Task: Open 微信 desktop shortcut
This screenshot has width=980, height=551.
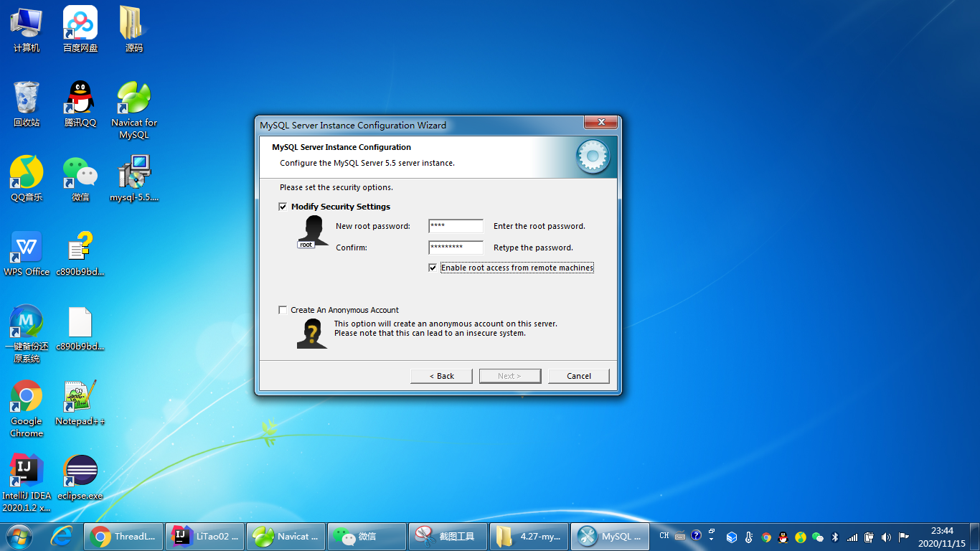Action: [80, 179]
